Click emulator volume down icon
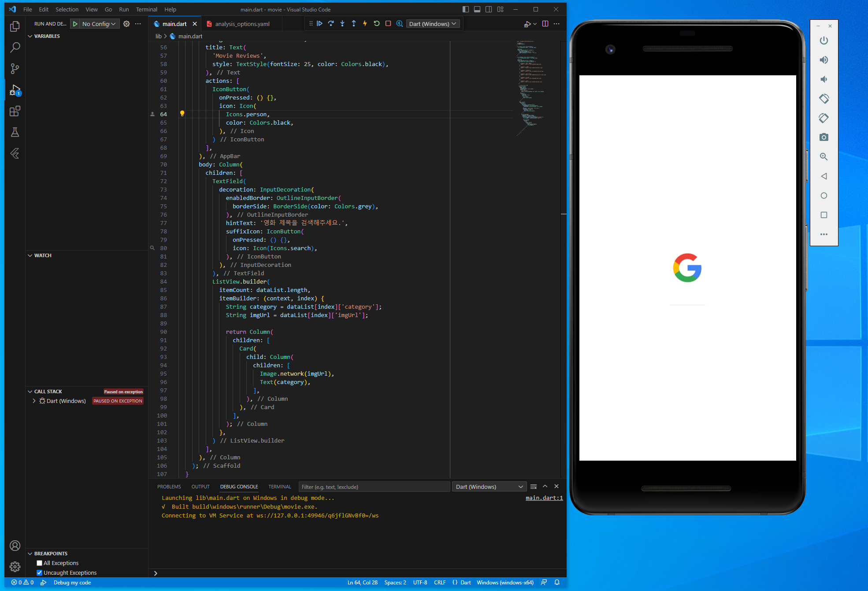This screenshot has width=868, height=591. pyautogui.click(x=824, y=79)
